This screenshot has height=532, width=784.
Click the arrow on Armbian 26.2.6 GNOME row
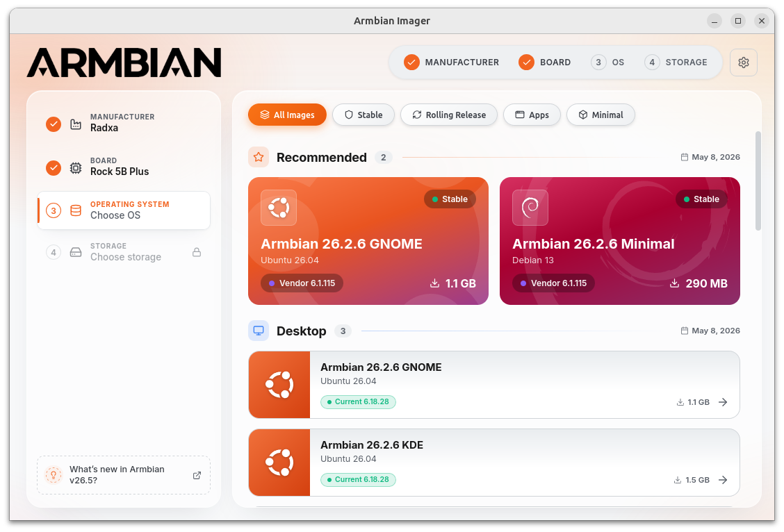pyautogui.click(x=723, y=402)
